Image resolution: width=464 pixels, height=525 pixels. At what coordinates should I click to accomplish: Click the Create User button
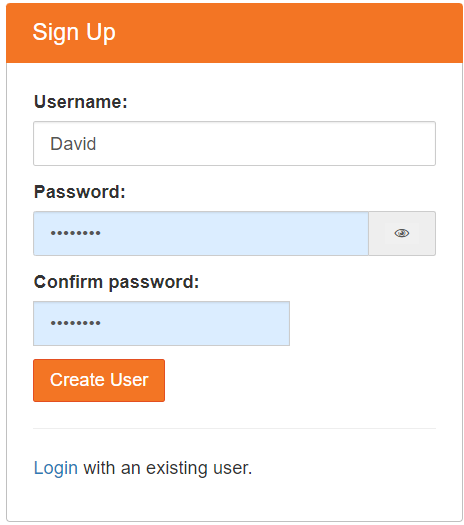tap(99, 380)
